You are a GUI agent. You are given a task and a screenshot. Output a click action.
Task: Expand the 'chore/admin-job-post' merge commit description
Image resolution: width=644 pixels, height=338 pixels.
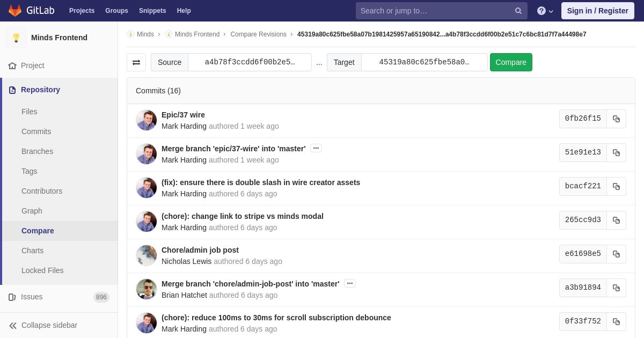(x=350, y=283)
